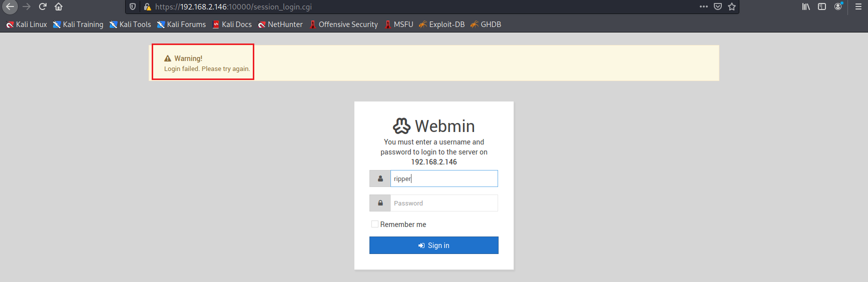Open the Kali Training bookmark
This screenshot has height=282, width=868.
(x=78, y=24)
